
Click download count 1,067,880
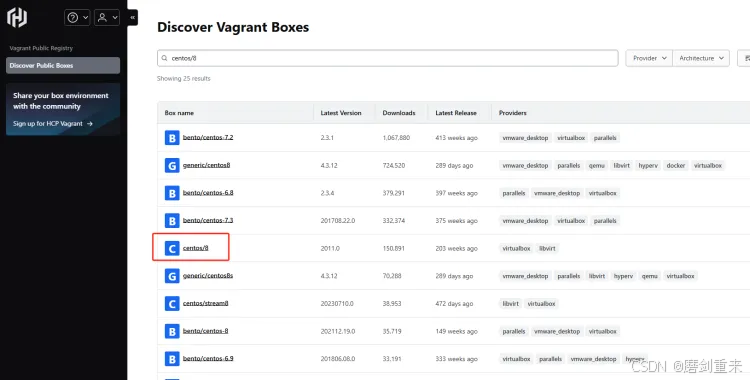tap(396, 138)
